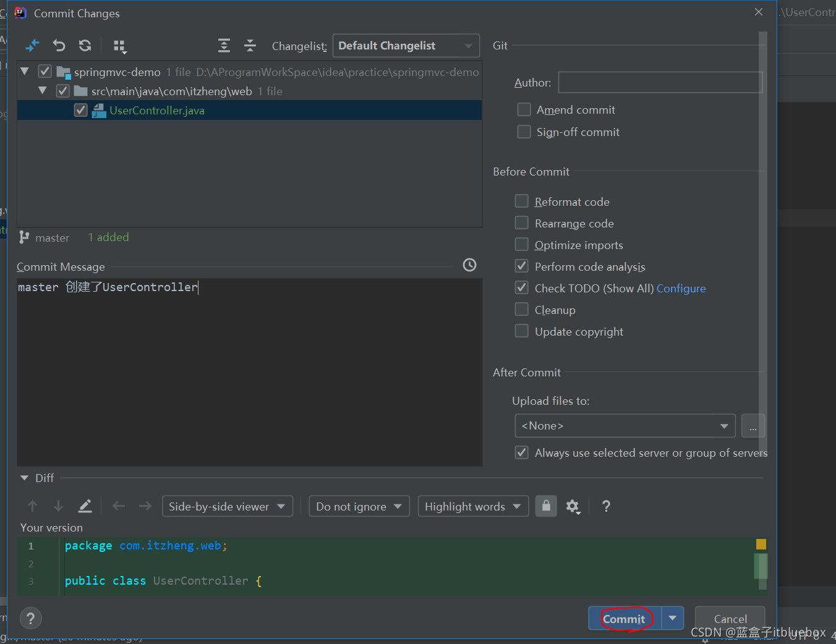Click 'package com.itzheng.web;' code line
Viewport: 836px width, 644px height.
click(146, 546)
